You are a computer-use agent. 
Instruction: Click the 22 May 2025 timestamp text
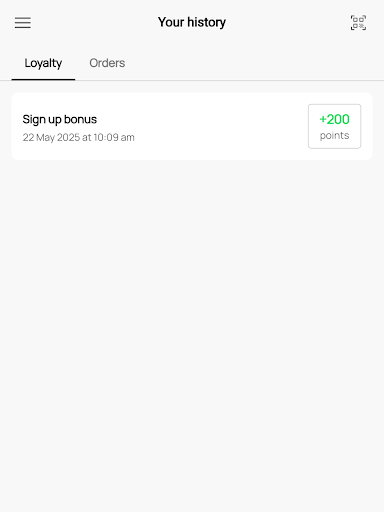coord(51,137)
